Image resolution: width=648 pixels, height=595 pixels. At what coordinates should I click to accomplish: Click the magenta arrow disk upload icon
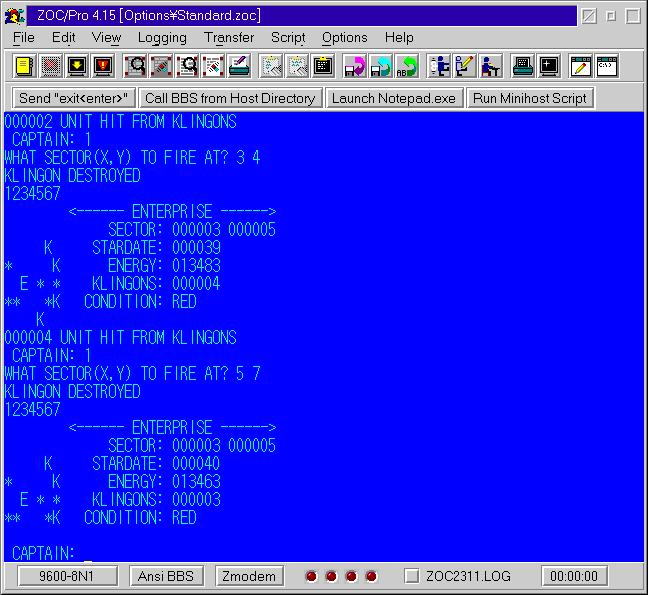tap(355, 66)
